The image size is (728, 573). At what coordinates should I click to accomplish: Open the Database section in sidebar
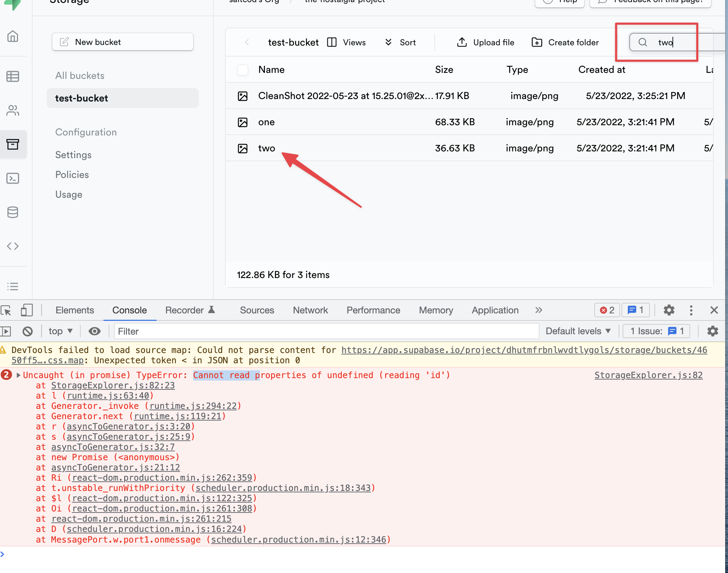point(13,212)
